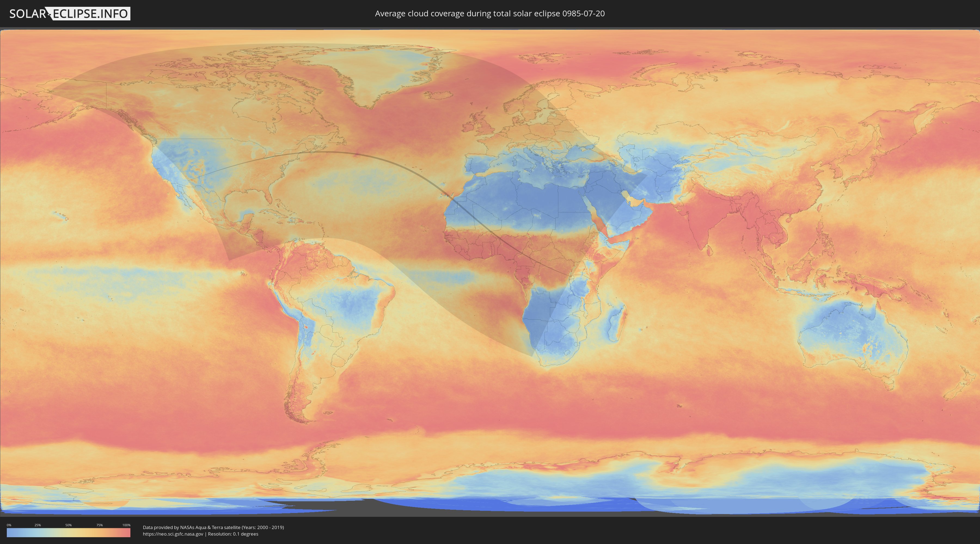Open the neo.sci.gsfc.nasa.gov URL
This screenshot has height=544, width=980.
point(173,534)
